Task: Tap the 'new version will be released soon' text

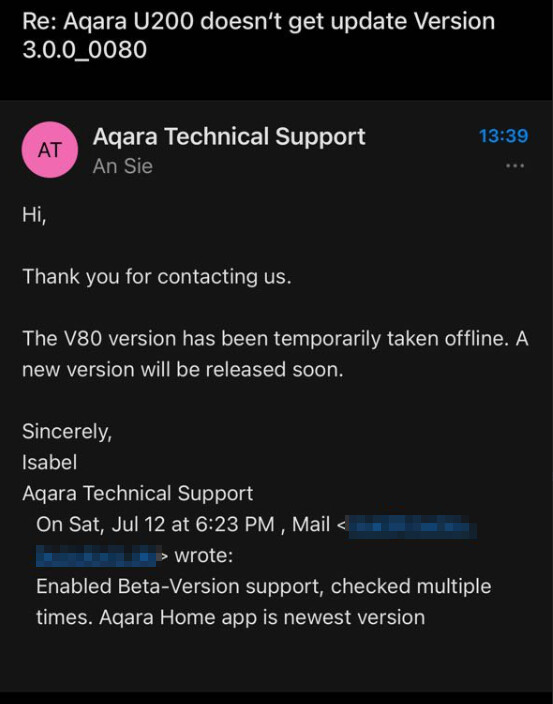Action: coord(183,370)
